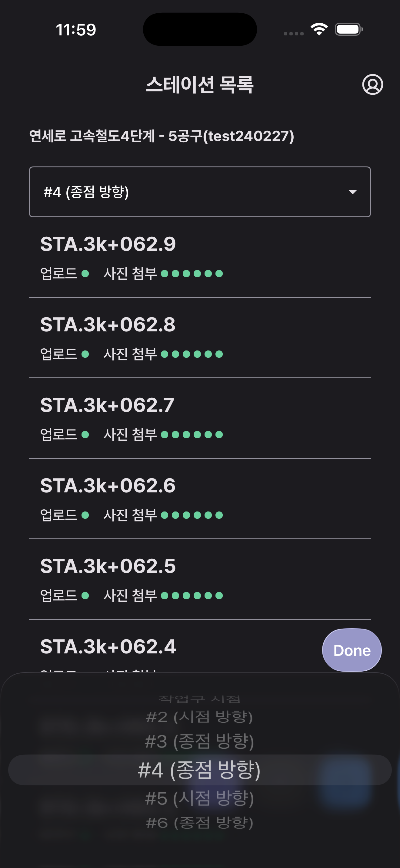Tap the Wi-Fi status icon
The height and width of the screenshot is (868, 400).
[319, 29]
